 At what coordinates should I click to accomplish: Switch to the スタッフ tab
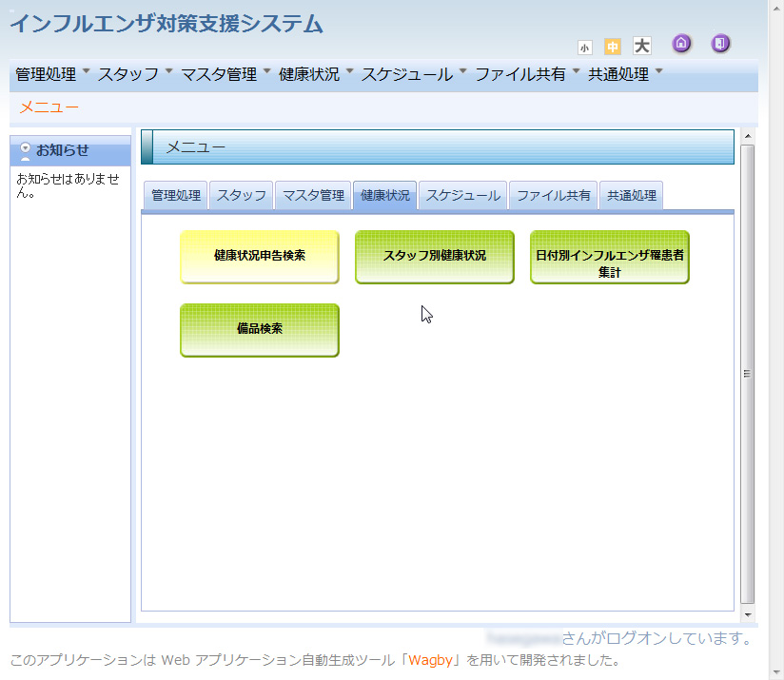(241, 194)
